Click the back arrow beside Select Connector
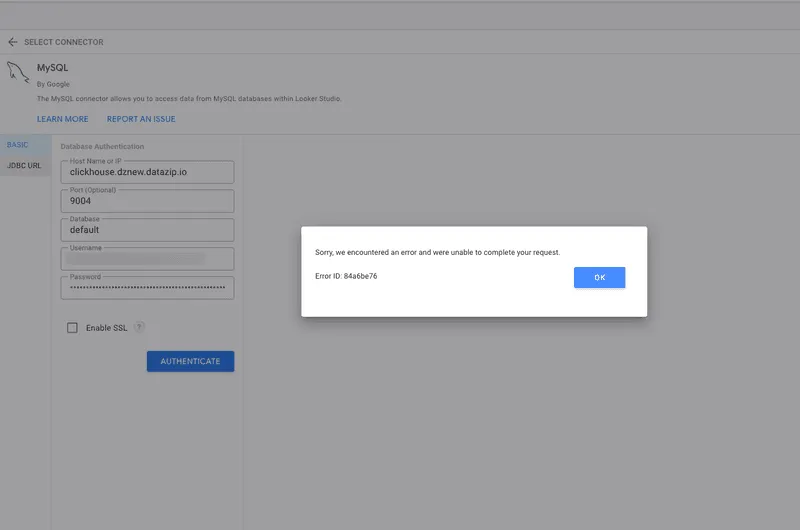This screenshot has height=530, width=800. [x=13, y=42]
